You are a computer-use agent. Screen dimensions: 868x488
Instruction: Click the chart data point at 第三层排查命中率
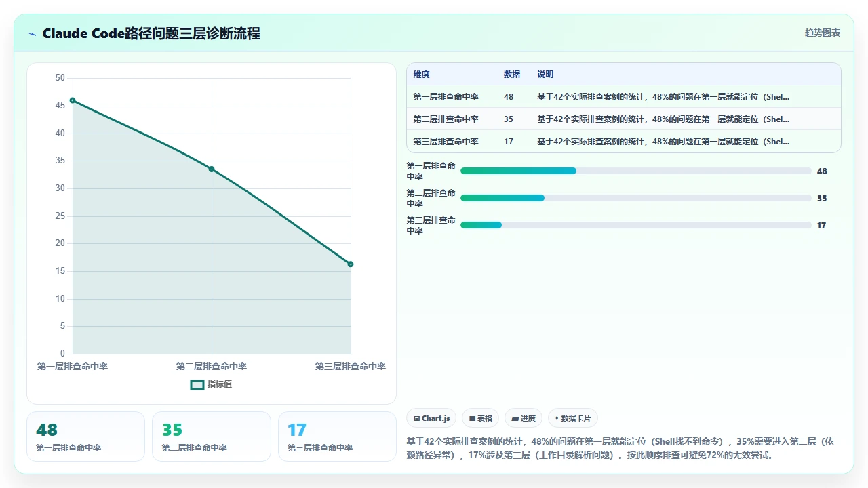(x=351, y=264)
